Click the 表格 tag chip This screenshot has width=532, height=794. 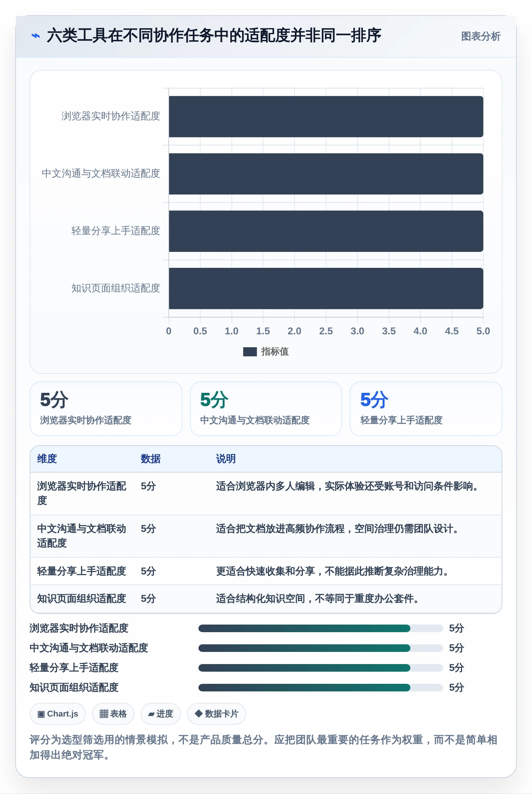click(x=113, y=714)
